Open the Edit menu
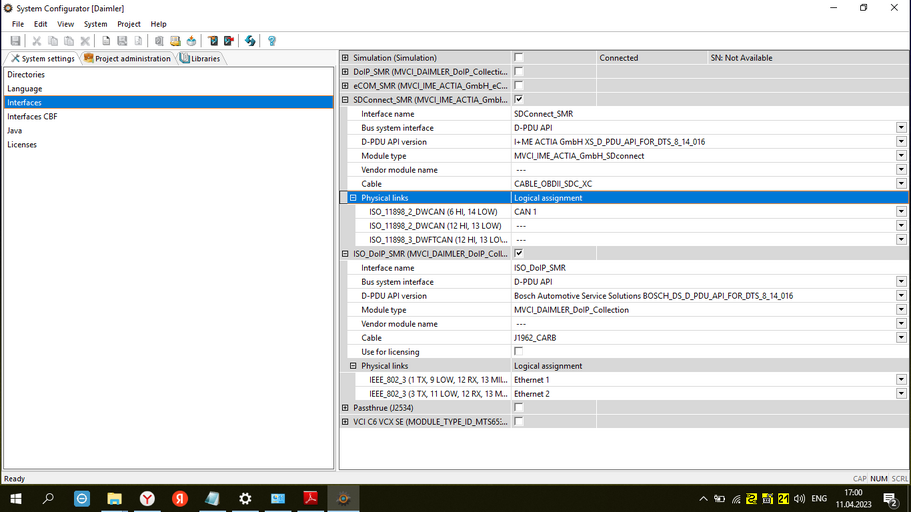911x512 pixels. point(40,24)
